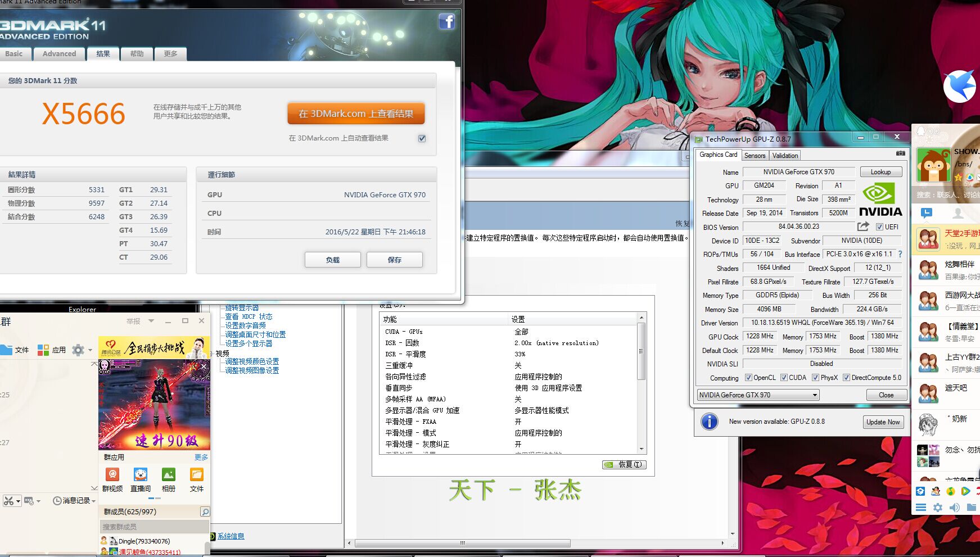Open 调整视频颜色设置 in tree
The width and height of the screenshot is (980, 557).
[x=252, y=361]
